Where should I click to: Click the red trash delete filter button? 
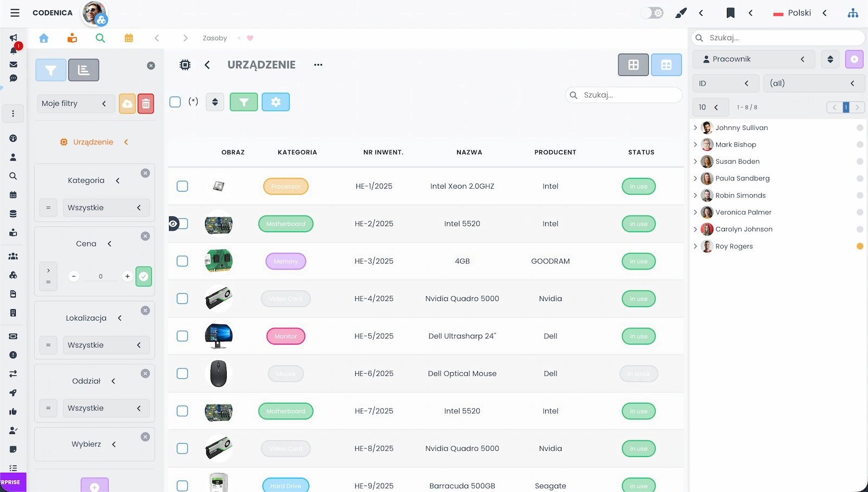pos(146,104)
